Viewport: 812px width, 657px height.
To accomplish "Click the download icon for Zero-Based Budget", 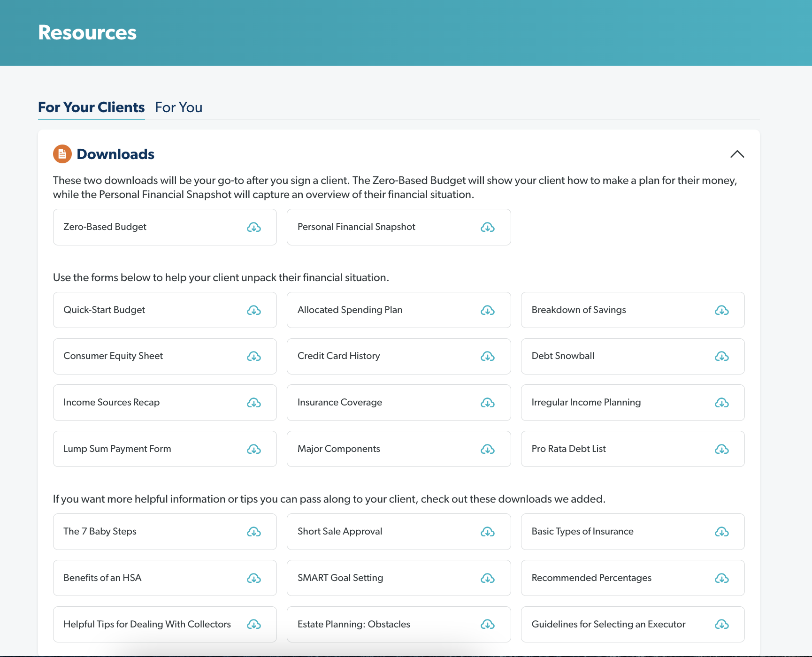I will click(254, 227).
